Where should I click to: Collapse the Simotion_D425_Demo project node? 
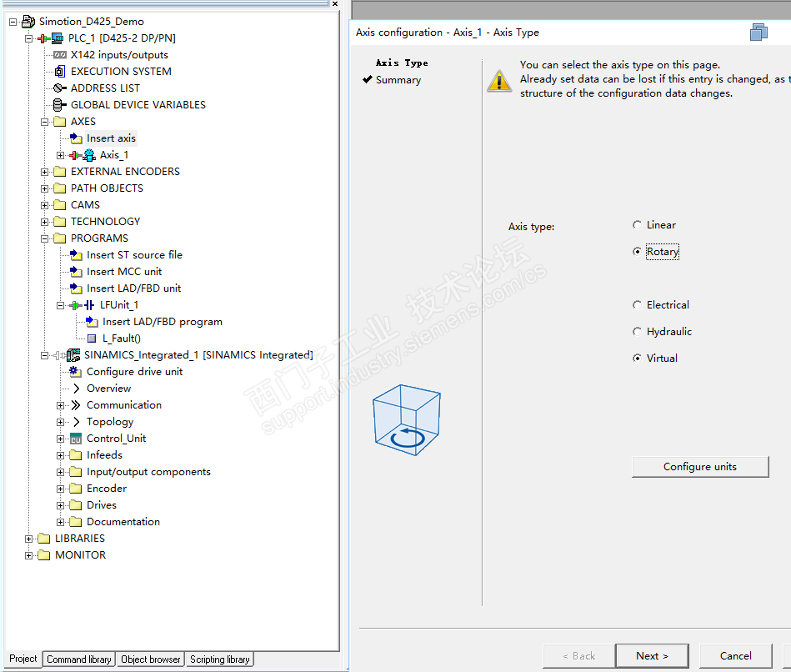(x=13, y=22)
